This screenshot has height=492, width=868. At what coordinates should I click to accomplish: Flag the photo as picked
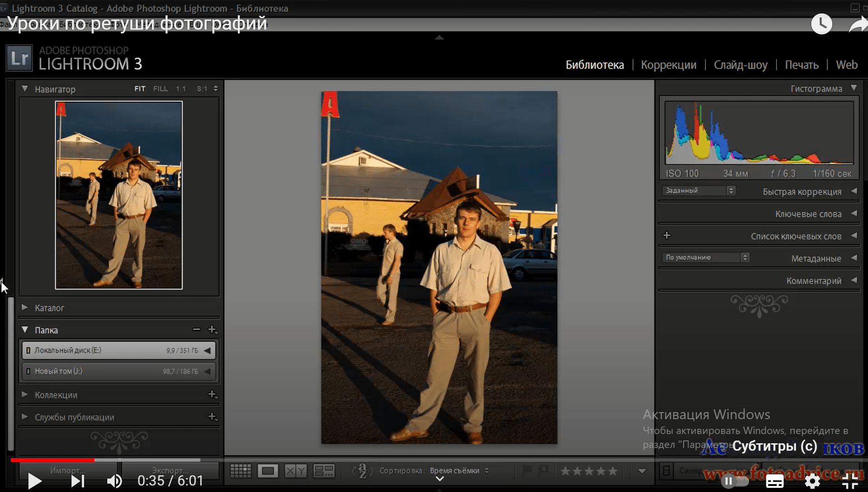(x=527, y=471)
